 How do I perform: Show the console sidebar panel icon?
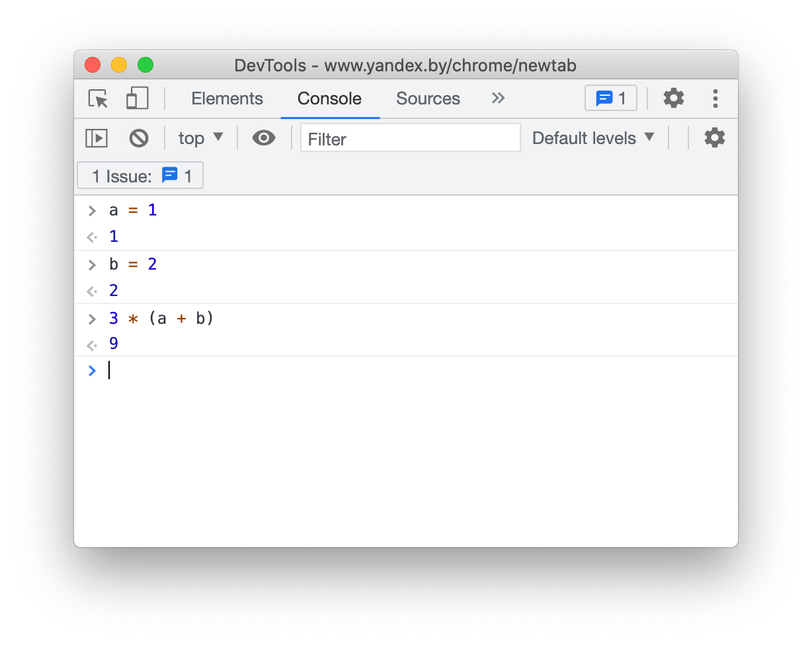[x=97, y=138]
